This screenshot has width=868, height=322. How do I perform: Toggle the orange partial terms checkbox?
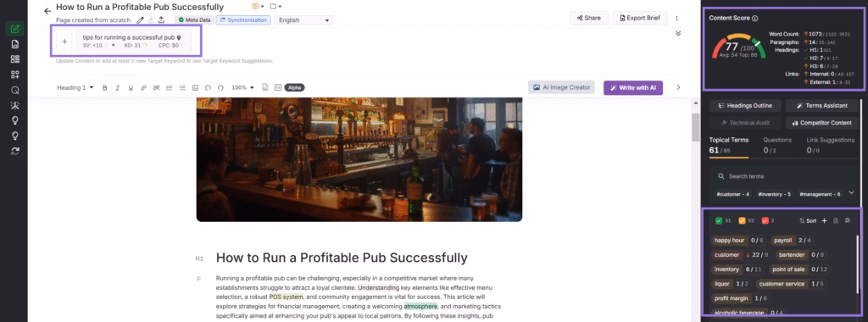(742, 221)
